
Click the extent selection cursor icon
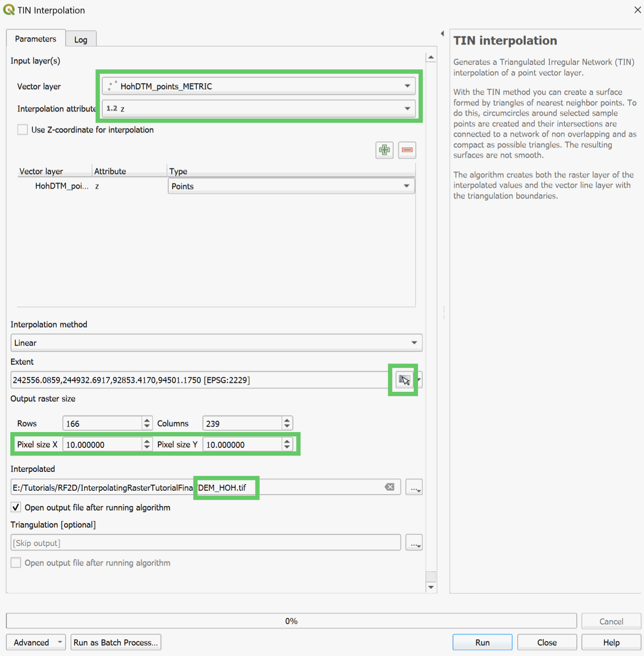coord(404,380)
